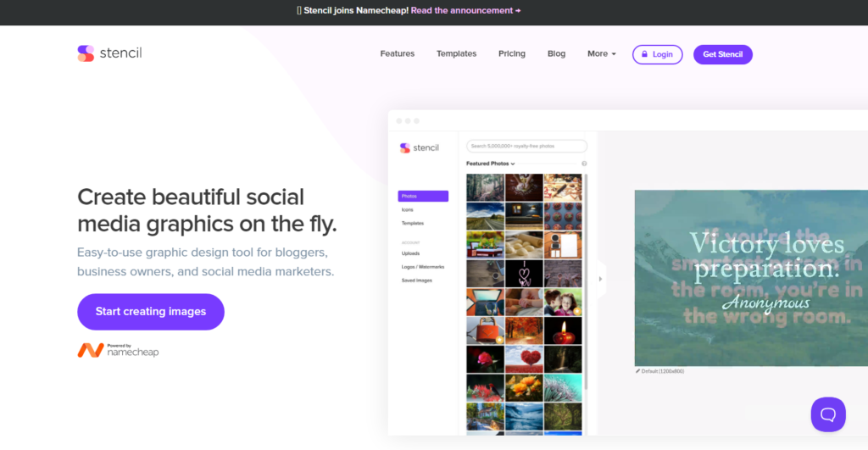View the Pricing page

pyautogui.click(x=511, y=53)
